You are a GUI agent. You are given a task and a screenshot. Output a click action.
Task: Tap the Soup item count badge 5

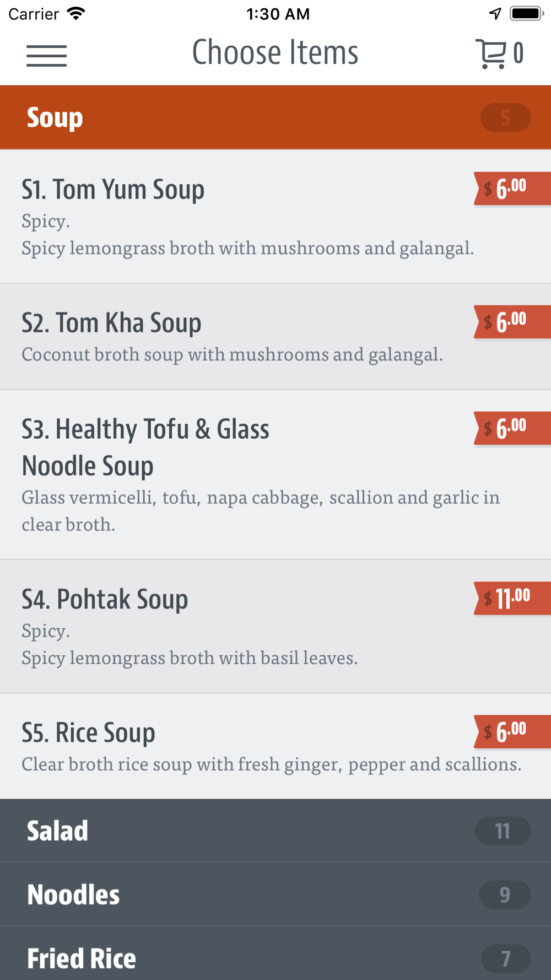pos(505,117)
